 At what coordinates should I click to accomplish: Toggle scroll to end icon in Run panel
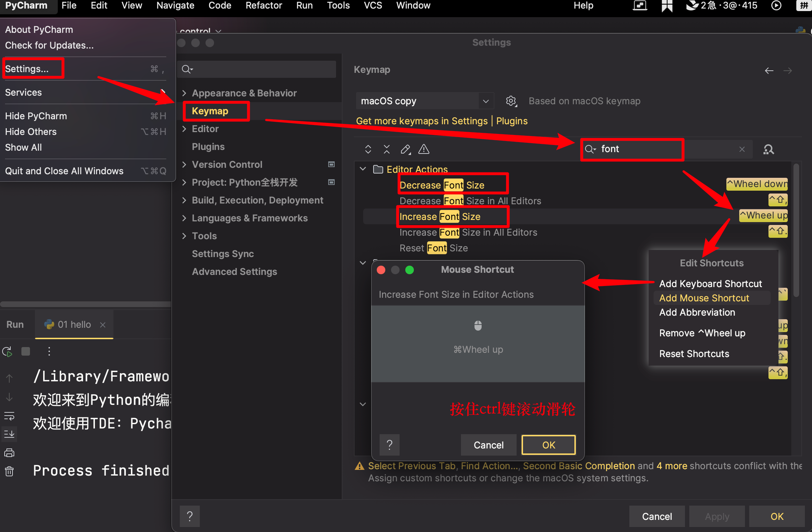9,434
